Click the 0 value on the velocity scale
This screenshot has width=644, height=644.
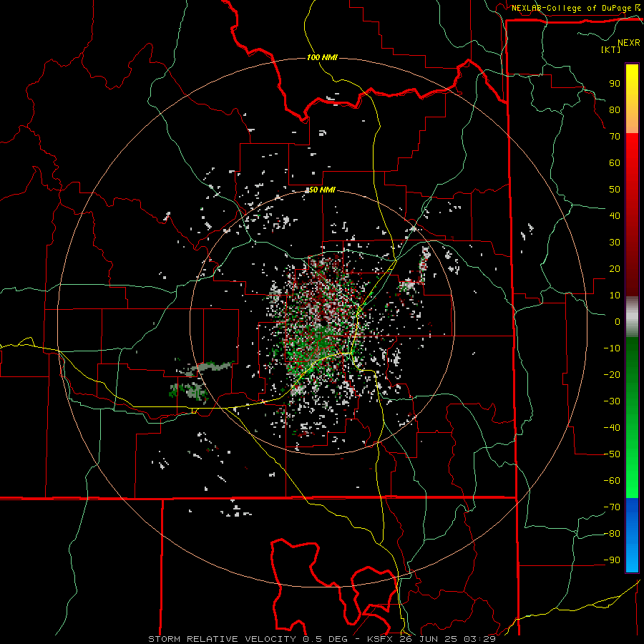point(618,321)
